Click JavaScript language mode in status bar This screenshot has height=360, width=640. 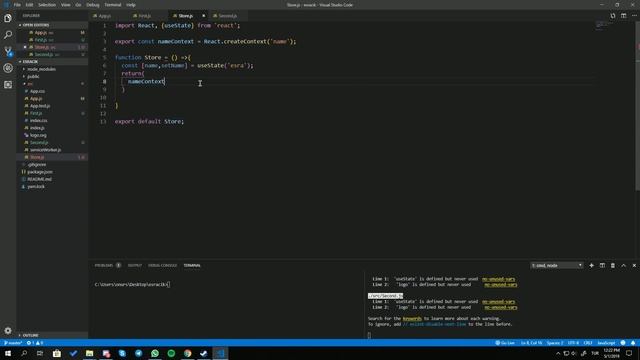(606, 343)
